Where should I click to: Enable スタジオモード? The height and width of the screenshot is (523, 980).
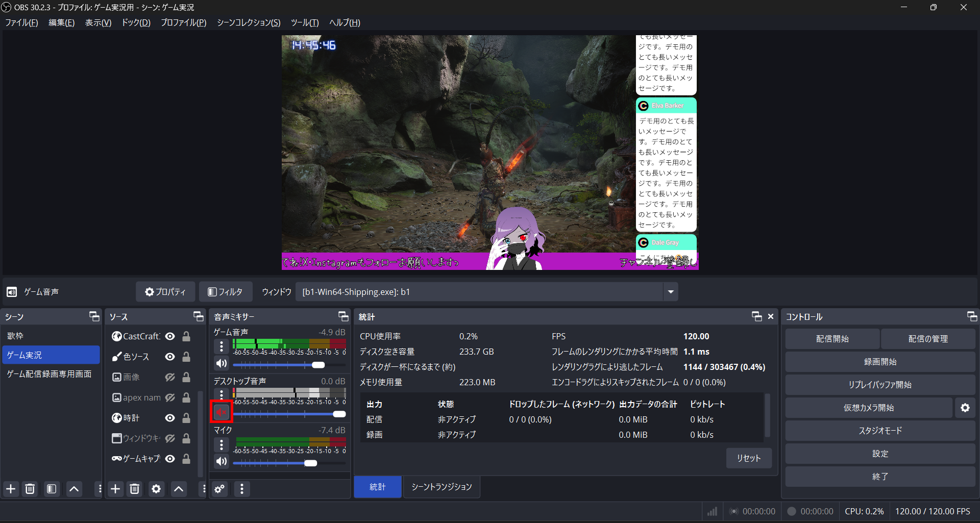(x=880, y=431)
